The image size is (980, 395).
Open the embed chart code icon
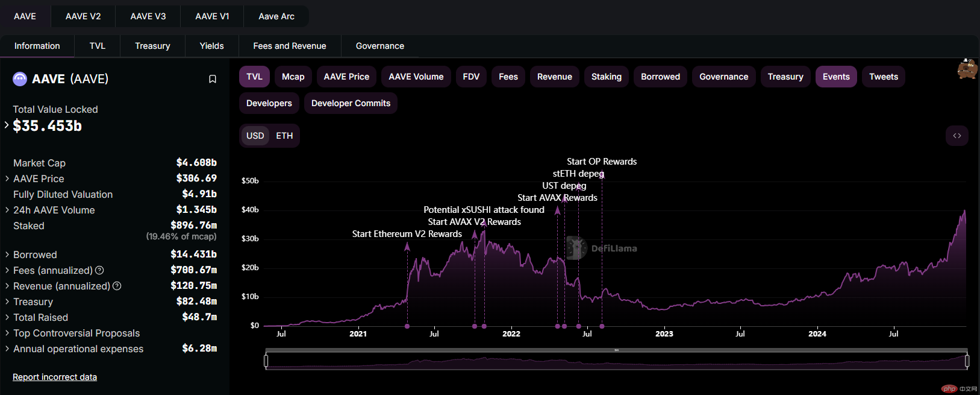[957, 136]
